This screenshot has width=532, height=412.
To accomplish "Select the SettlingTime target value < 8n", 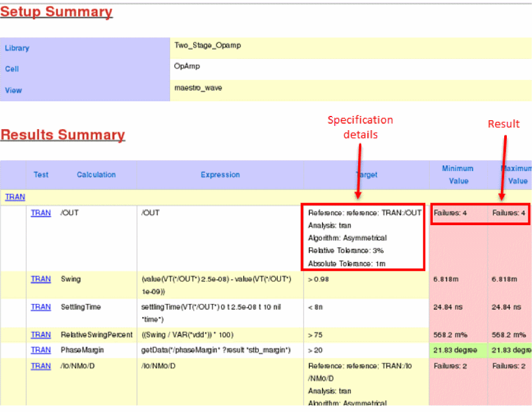I will click(x=316, y=307).
